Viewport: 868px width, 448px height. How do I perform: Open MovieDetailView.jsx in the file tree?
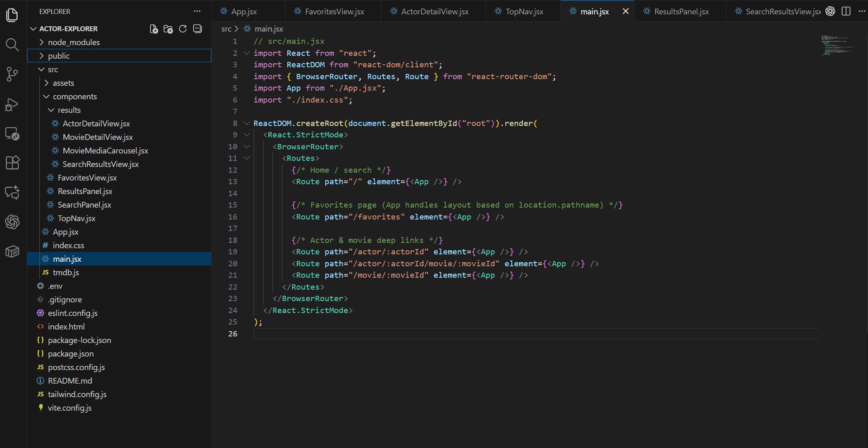click(119, 137)
